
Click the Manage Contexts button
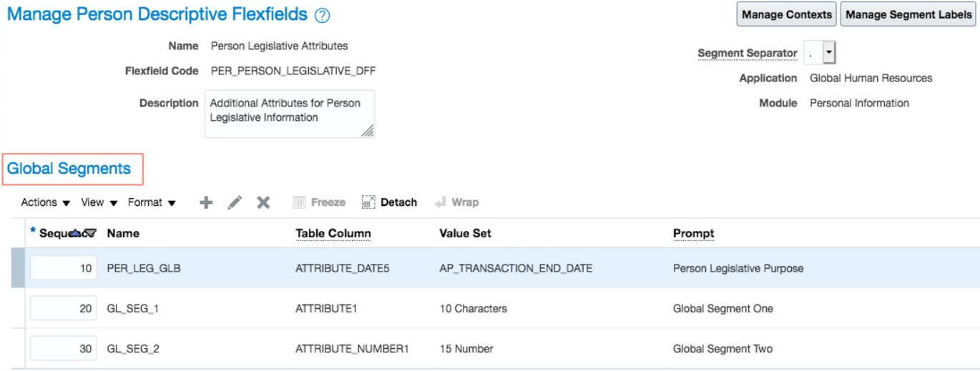click(x=787, y=14)
